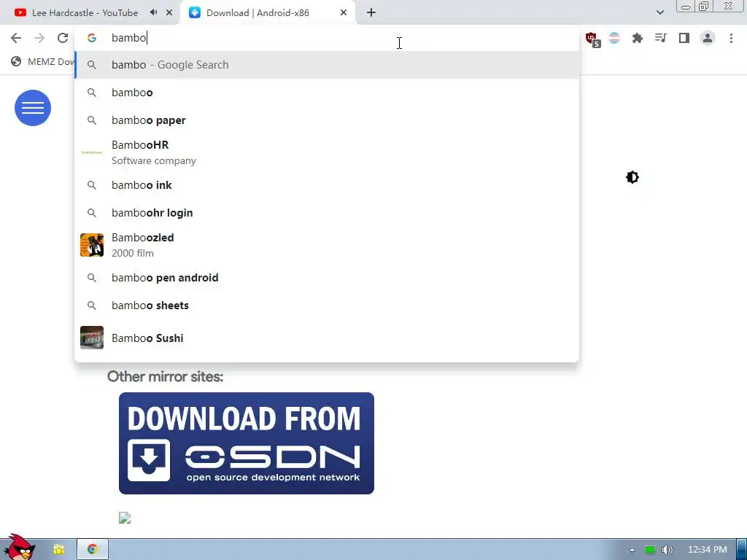Open the volume speaker tray icon
Image resolution: width=747 pixels, height=560 pixels.
(x=667, y=550)
